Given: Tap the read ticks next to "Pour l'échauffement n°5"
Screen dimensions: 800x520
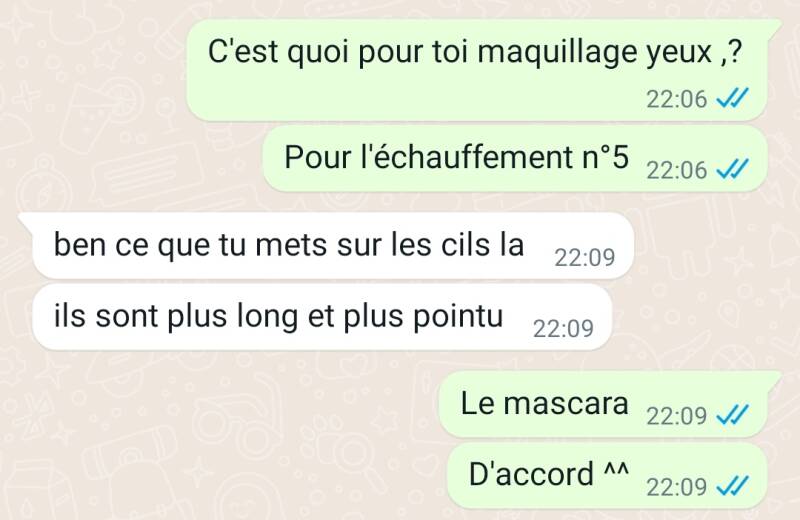Looking at the screenshot, I should click(x=732, y=169).
